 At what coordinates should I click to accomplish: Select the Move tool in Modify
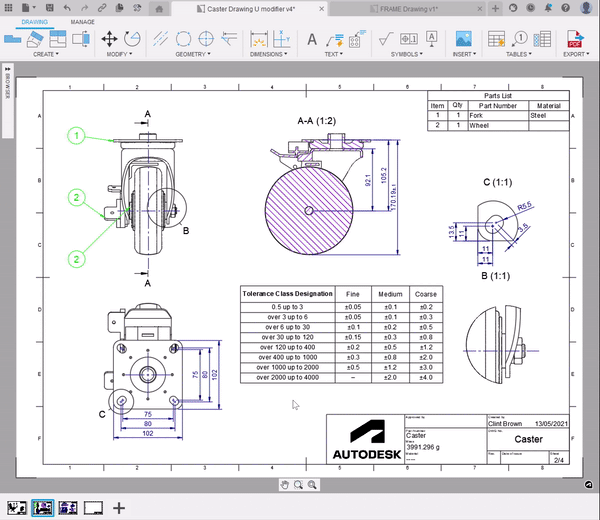click(108, 40)
